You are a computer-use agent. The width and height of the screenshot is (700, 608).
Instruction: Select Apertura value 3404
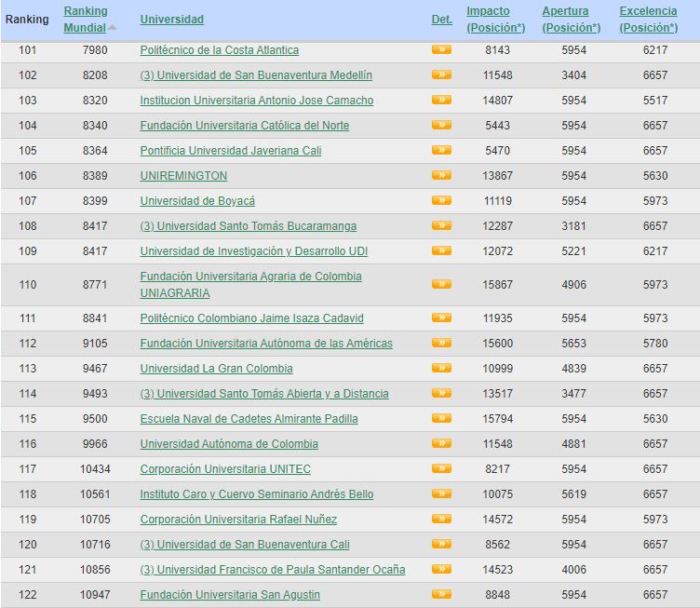(573, 75)
